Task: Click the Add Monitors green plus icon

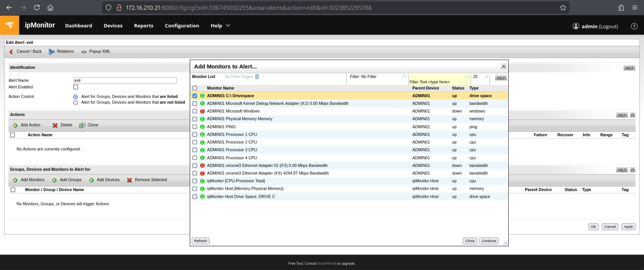Action: (15, 180)
